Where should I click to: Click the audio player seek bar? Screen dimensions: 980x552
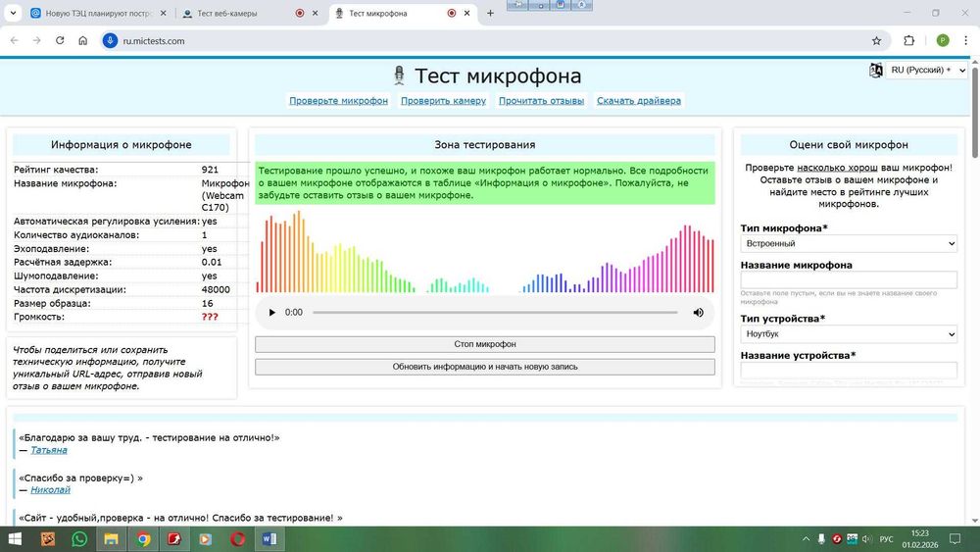pos(495,312)
